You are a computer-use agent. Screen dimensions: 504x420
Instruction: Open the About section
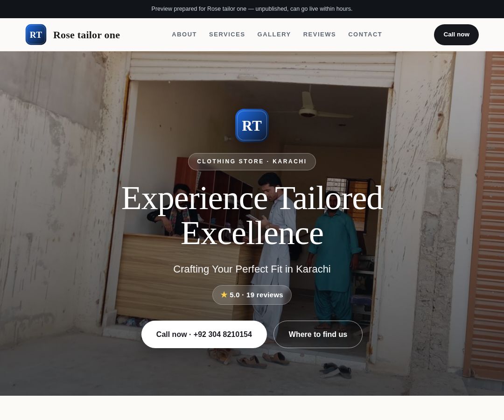coord(184,35)
